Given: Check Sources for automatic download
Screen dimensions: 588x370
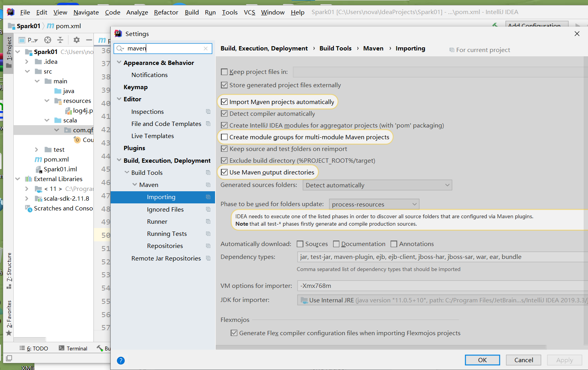Looking at the screenshot, I should click(x=300, y=244).
